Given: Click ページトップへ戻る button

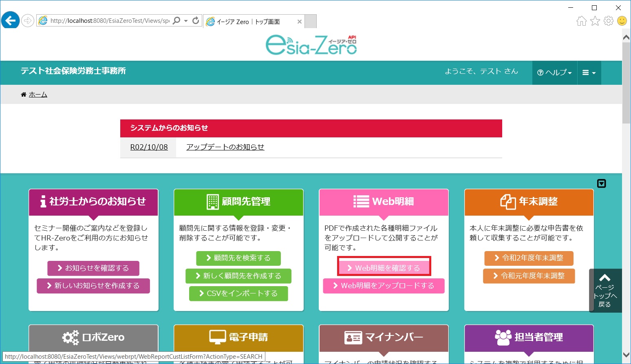Looking at the screenshot, I should [605, 291].
